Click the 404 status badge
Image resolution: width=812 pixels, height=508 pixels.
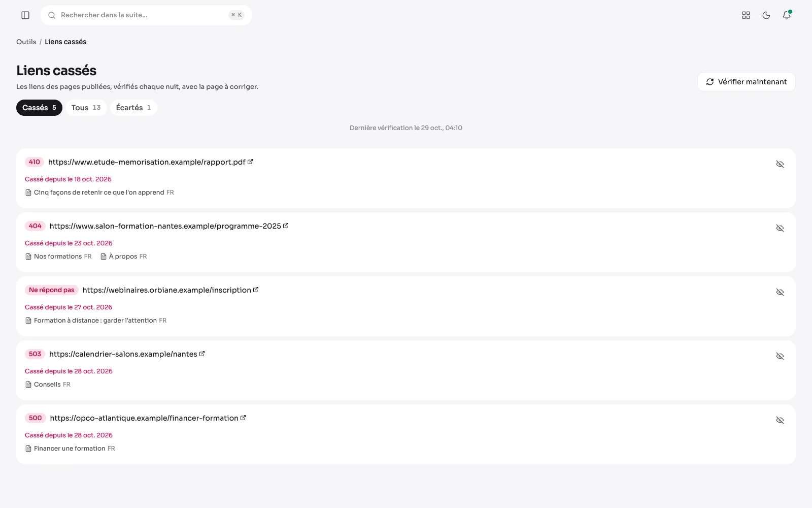coord(35,226)
